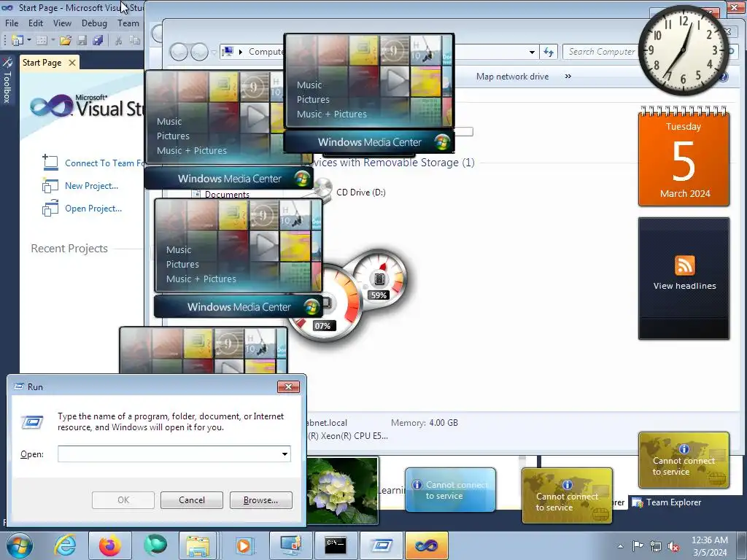Switch to Command Prompt on the taskbar

point(336,545)
